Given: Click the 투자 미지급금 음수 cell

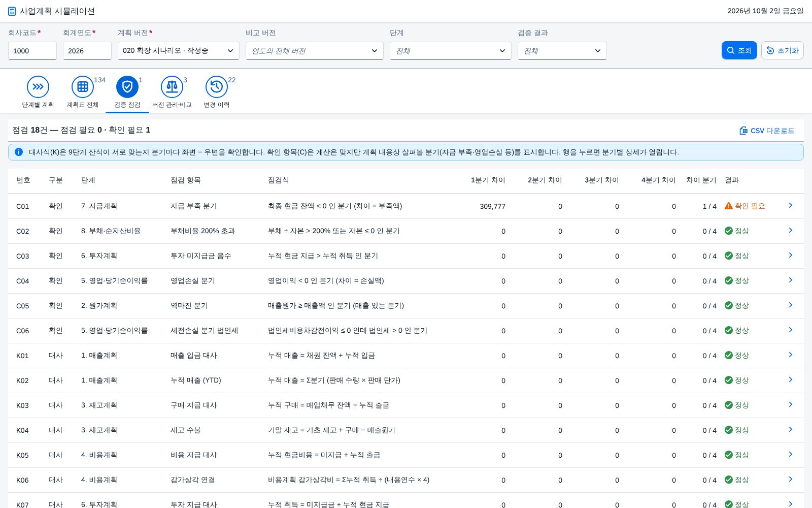Looking at the screenshot, I should pos(201,256).
